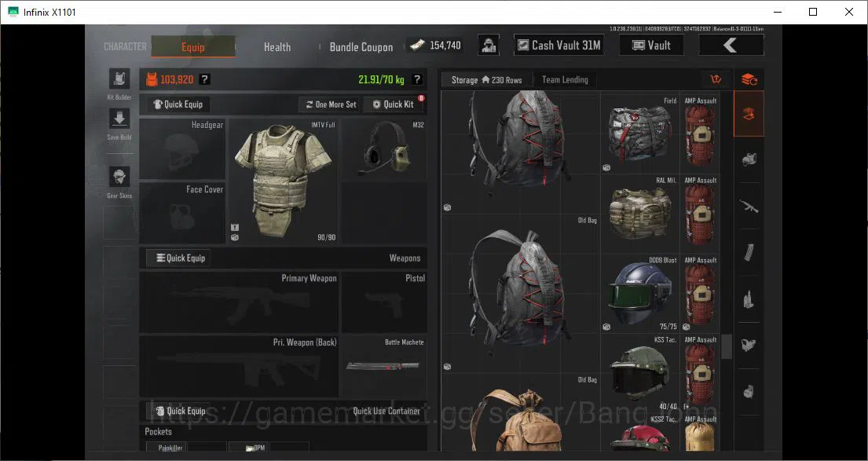Select the red KSS2 Tac. helmet

click(x=640, y=433)
